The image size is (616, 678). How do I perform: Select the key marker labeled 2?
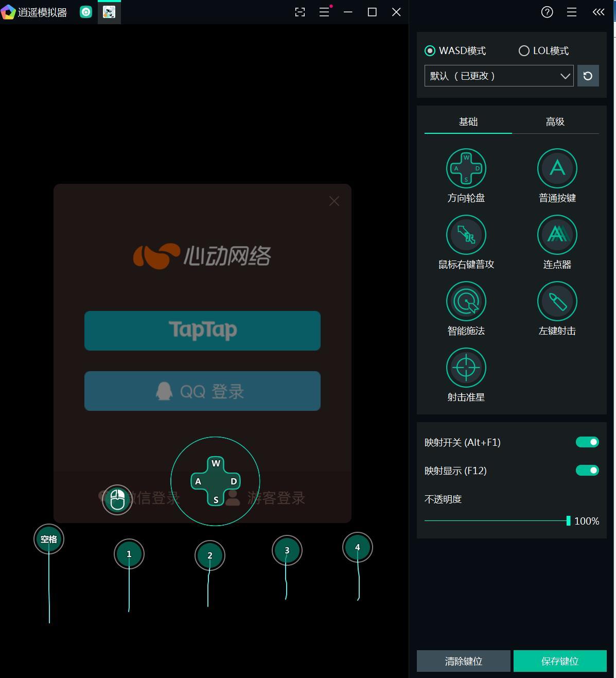[x=209, y=555]
